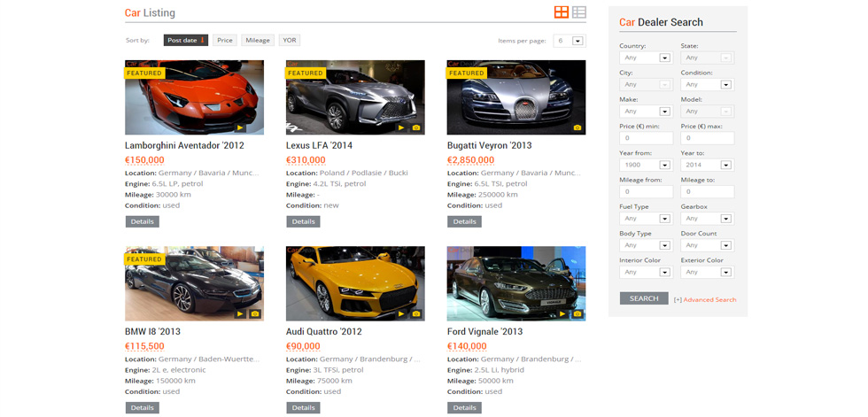Click FEATURED badge on Bugatti Veyron
This screenshot has height=417, width=868.
[466, 73]
